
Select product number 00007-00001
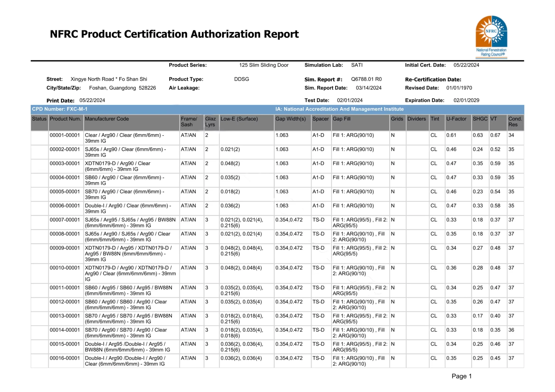(65, 220)
